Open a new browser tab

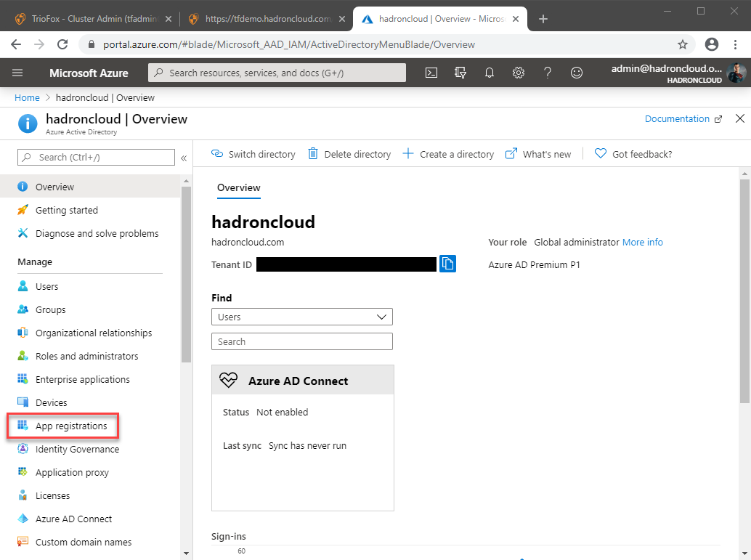tap(543, 19)
